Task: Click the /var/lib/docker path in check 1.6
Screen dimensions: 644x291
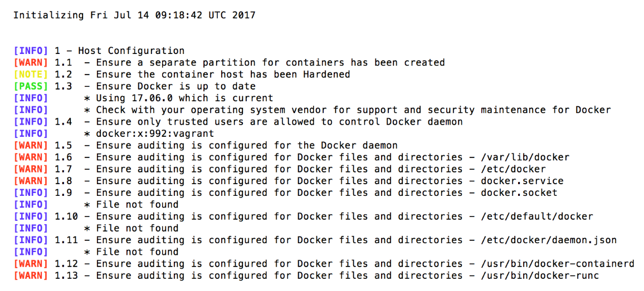Action: coord(525,157)
